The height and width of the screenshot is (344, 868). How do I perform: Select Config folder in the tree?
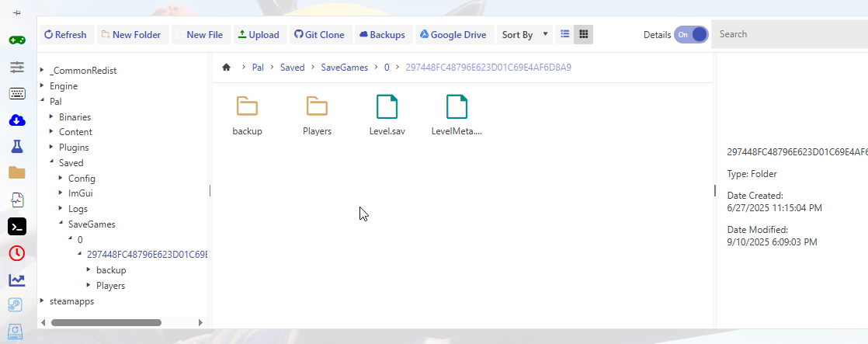pos(82,178)
